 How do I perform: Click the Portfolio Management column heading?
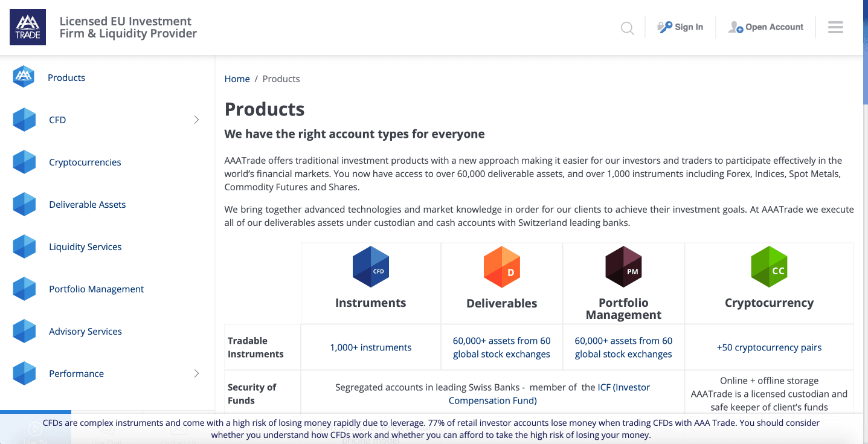[x=623, y=309]
